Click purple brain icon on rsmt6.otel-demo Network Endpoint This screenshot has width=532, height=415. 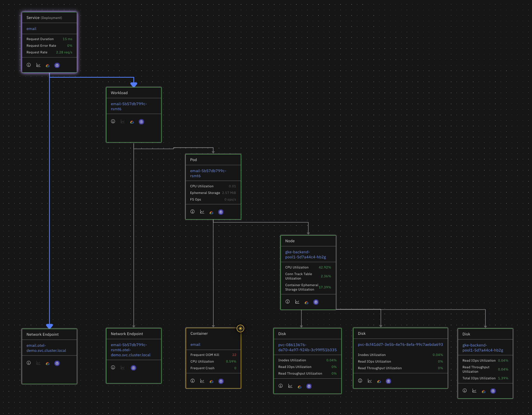point(134,368)
